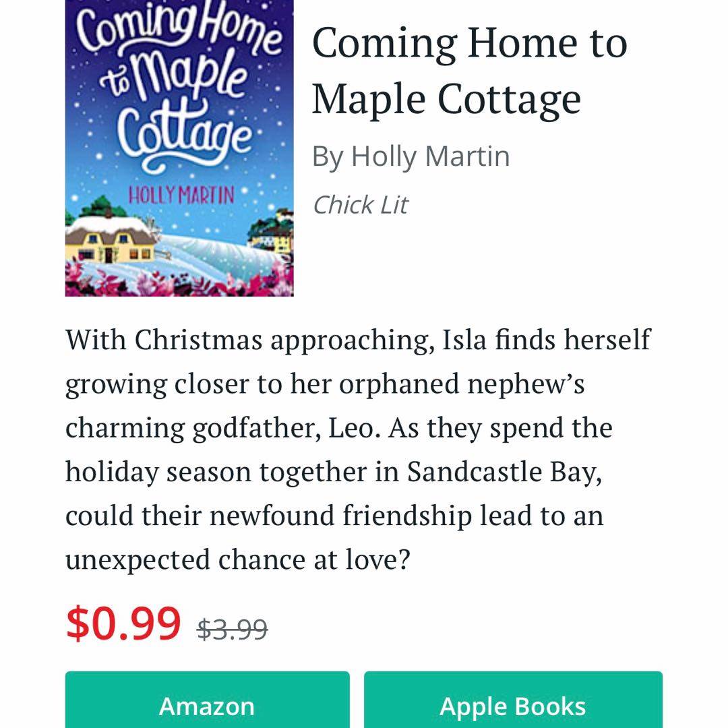
Task: Click the name Leo in the blurb
Action: pyautogui.click(x=355, y=428)
